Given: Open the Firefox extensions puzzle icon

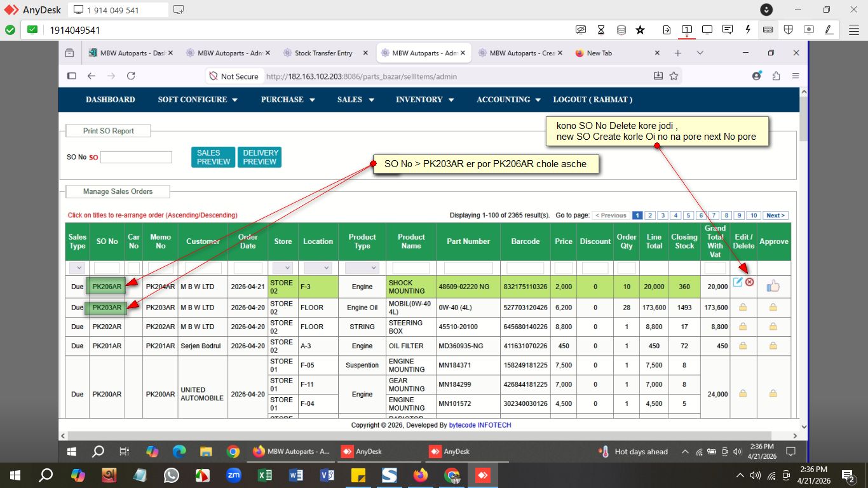Looking at the screenshot, I should tap(776, 76).
